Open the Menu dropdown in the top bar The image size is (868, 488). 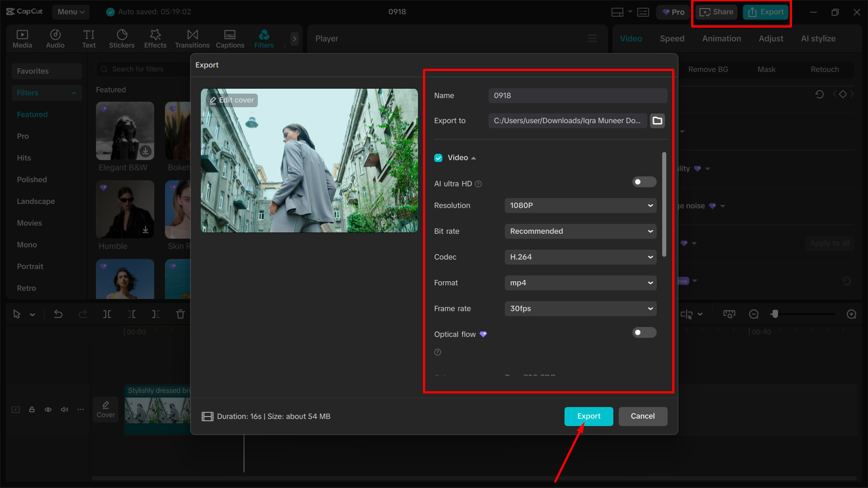pos(71,12)
